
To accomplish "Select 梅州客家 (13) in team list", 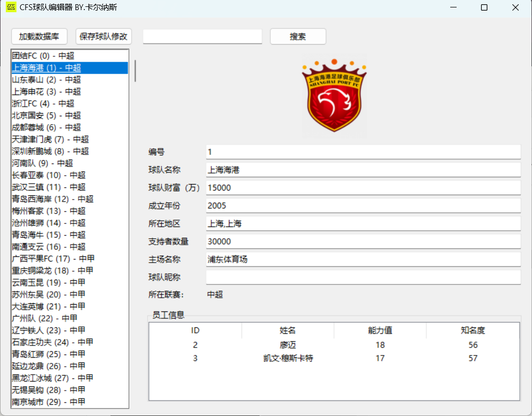I will tap(70, 211).
